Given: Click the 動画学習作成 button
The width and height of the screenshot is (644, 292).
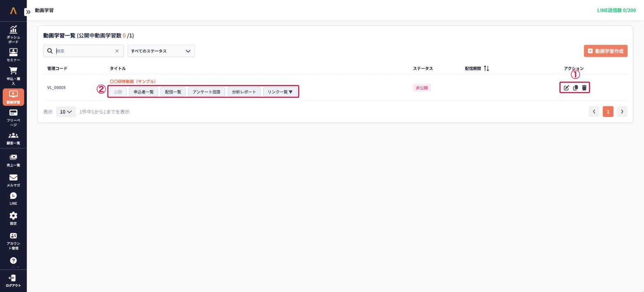Looking at the screenshot, I should (605, 51).
